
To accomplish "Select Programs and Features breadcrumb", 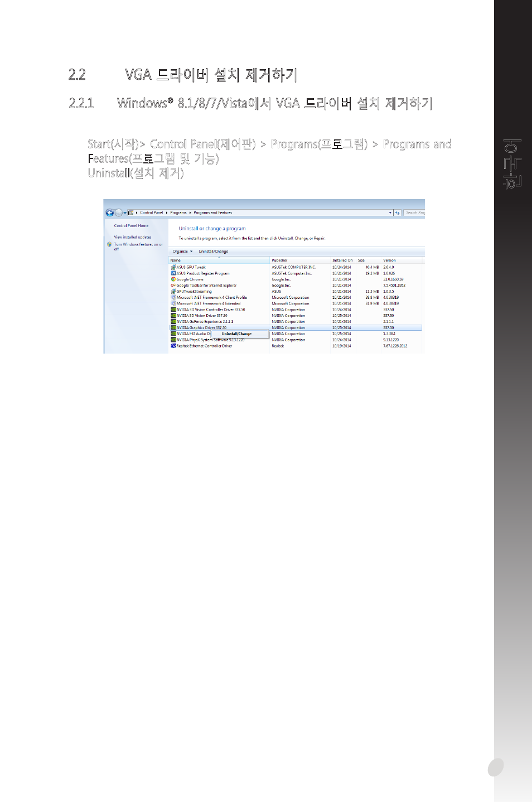I will click(x=213, y=212).
